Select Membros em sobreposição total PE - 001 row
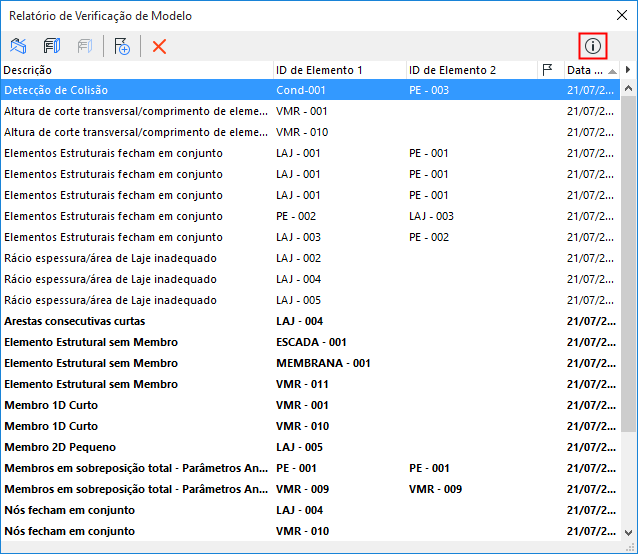 pos(310,468)
